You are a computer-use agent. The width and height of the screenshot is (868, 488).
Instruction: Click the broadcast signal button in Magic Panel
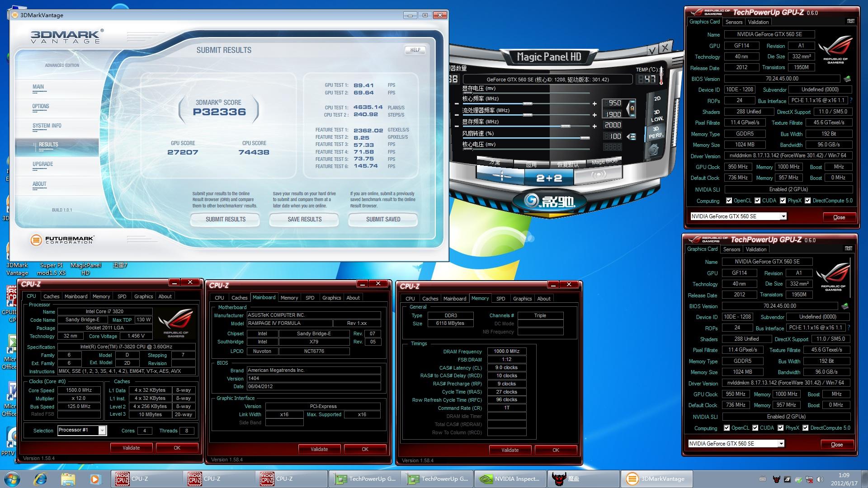coord(598,175)
